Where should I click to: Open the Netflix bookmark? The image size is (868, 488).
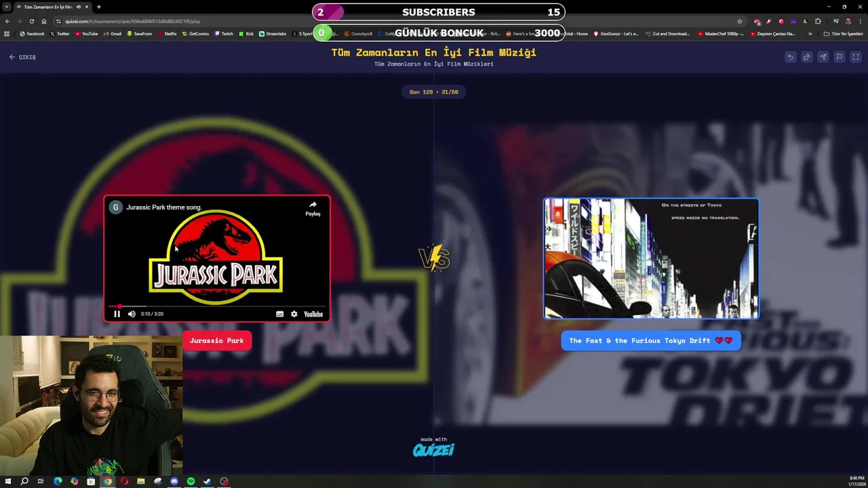[167, 34]
